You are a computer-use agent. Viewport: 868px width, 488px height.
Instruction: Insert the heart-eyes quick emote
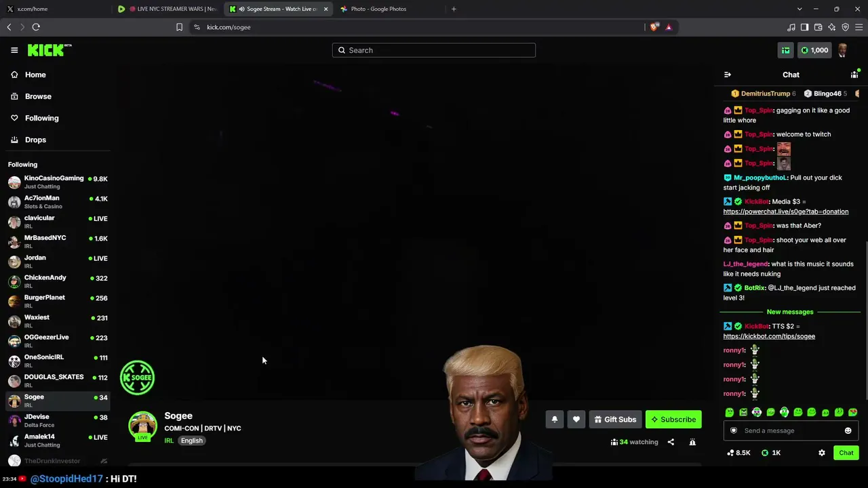[x=852, y=412]
